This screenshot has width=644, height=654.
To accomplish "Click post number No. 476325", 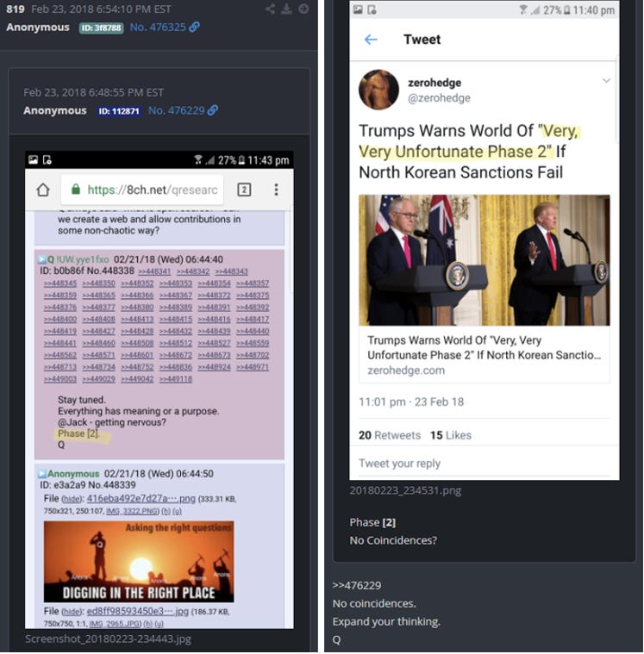I will coord(158,27).
